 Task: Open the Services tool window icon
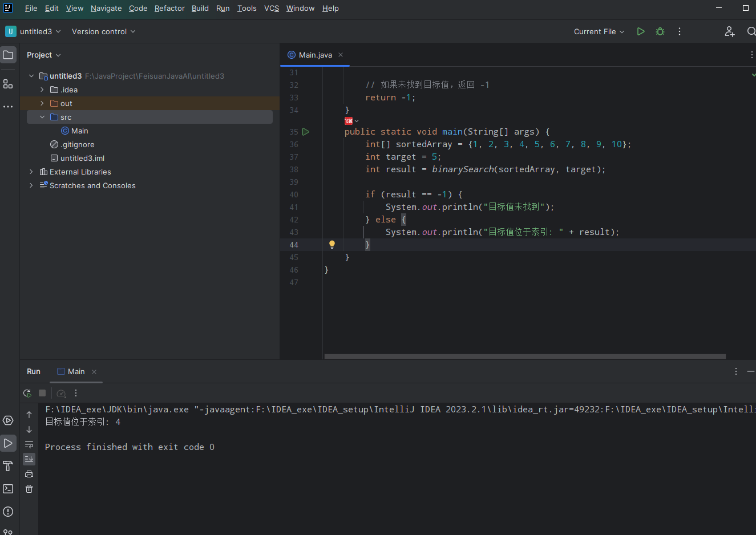tap(8, 420)
